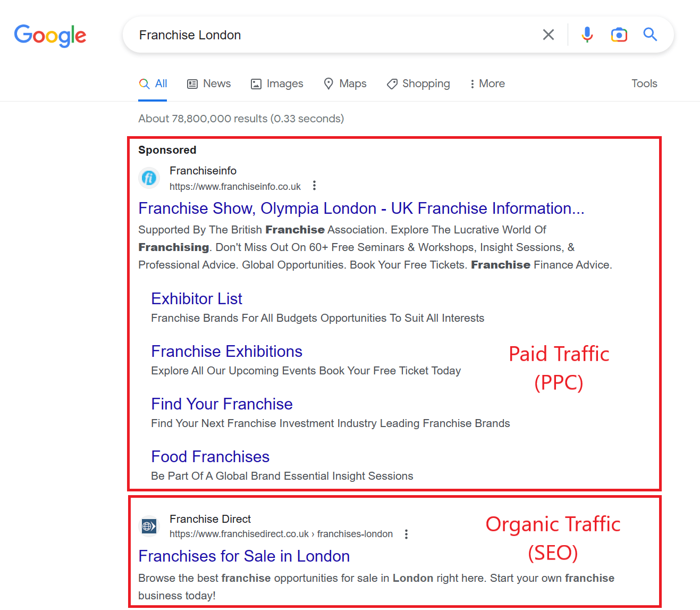
Task: Click the Franchise Direct site favicon
Action: tap(149, 526)
